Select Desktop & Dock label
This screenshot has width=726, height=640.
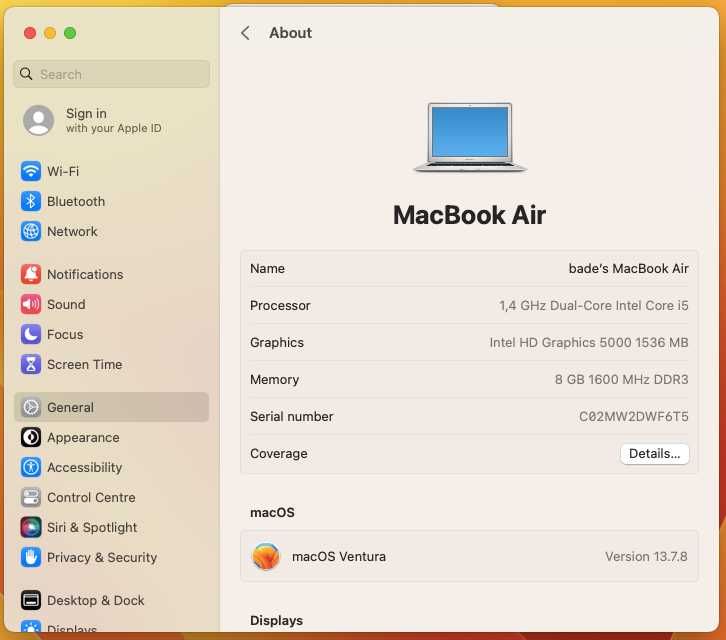[x=95, y=601]
